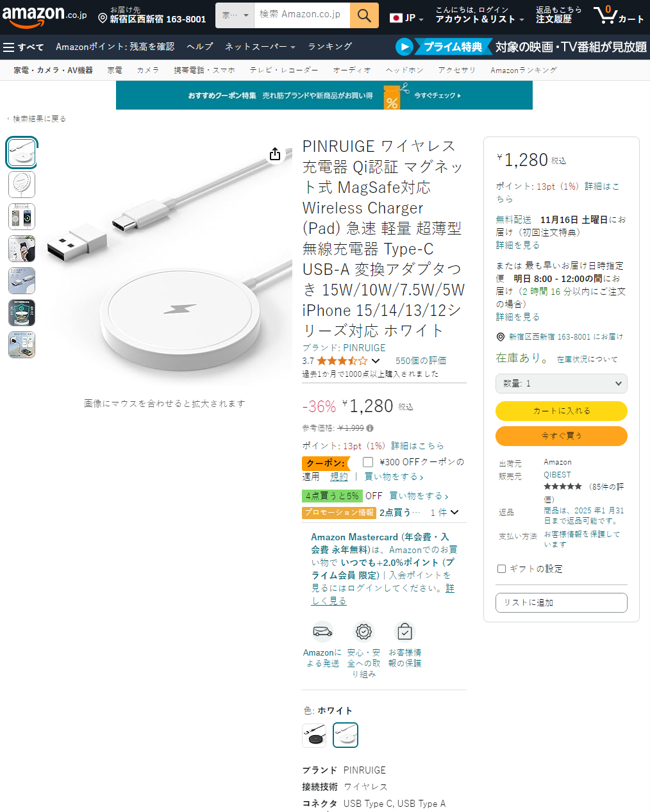Viewport: 650px width, 812px height.
Task: Click the Prime video play icon
Action: point(404,47)
